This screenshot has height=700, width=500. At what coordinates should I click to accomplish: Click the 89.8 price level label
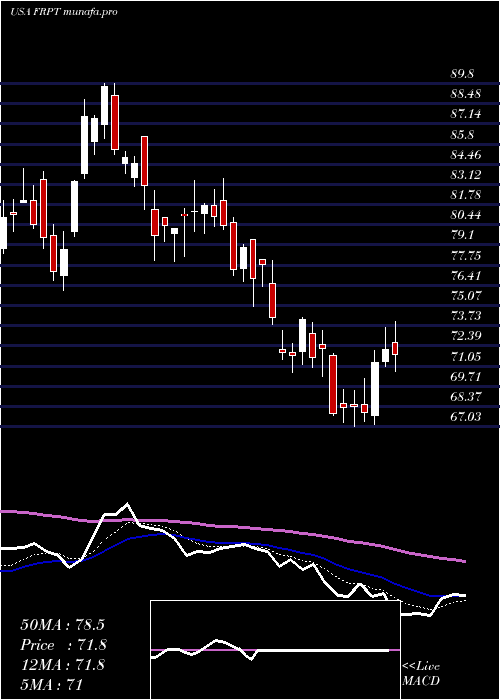462,74
